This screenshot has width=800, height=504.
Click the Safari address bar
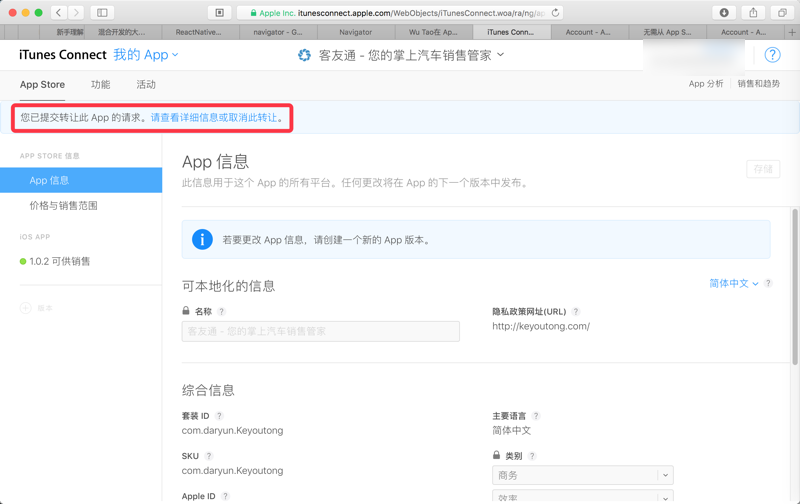pos(399,13)
